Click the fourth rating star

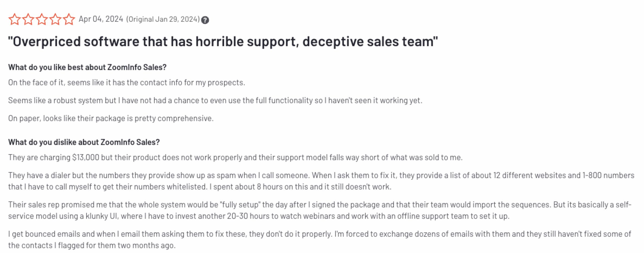click(x=55, y=19)
